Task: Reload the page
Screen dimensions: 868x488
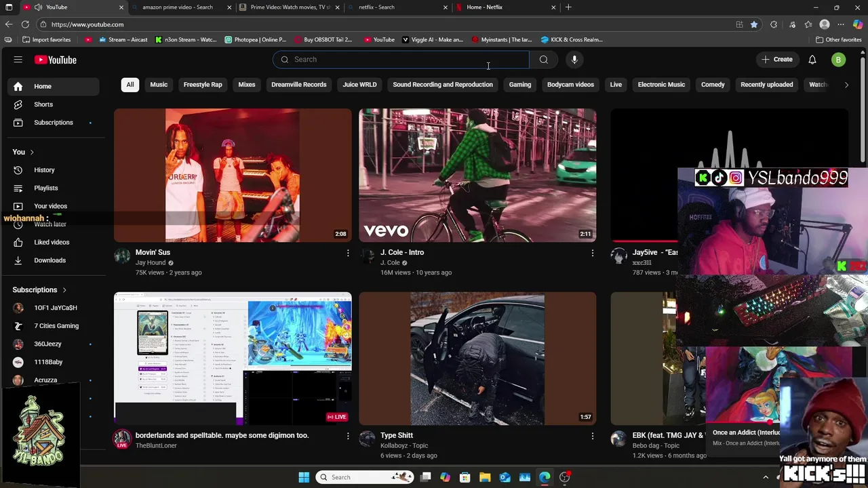Action: (25, 24)
